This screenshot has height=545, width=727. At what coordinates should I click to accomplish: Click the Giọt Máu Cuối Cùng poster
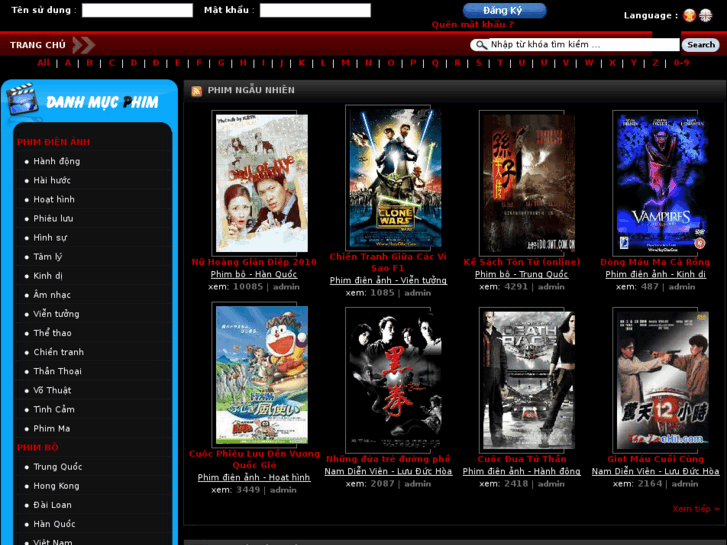coord(663,380)
